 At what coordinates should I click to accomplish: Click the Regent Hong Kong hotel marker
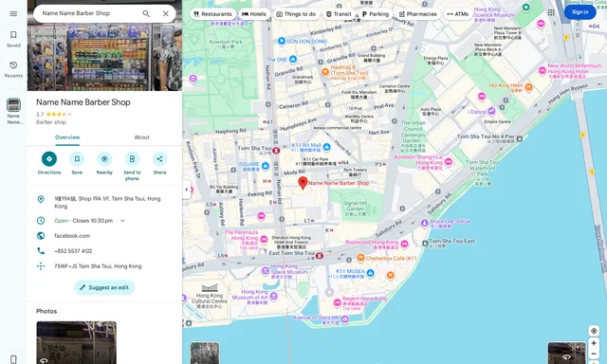[337, 302]
